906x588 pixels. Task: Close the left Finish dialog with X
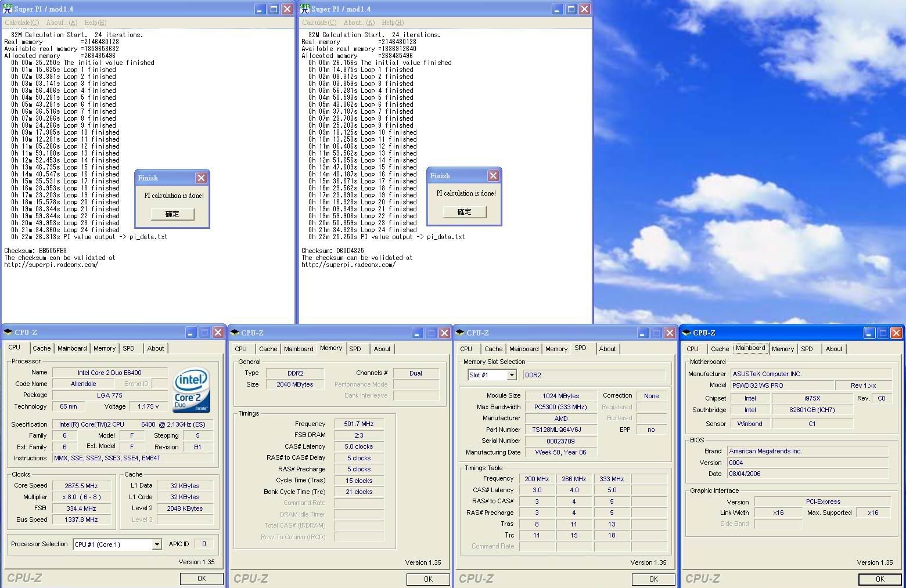[201, 178]
